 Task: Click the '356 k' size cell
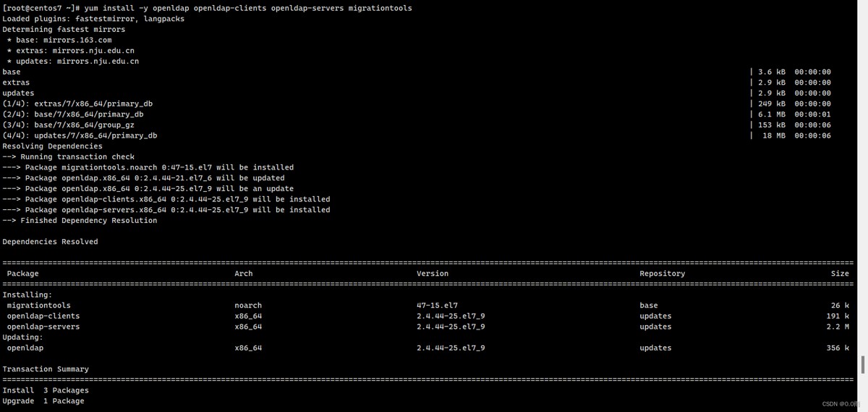(838, 348)
